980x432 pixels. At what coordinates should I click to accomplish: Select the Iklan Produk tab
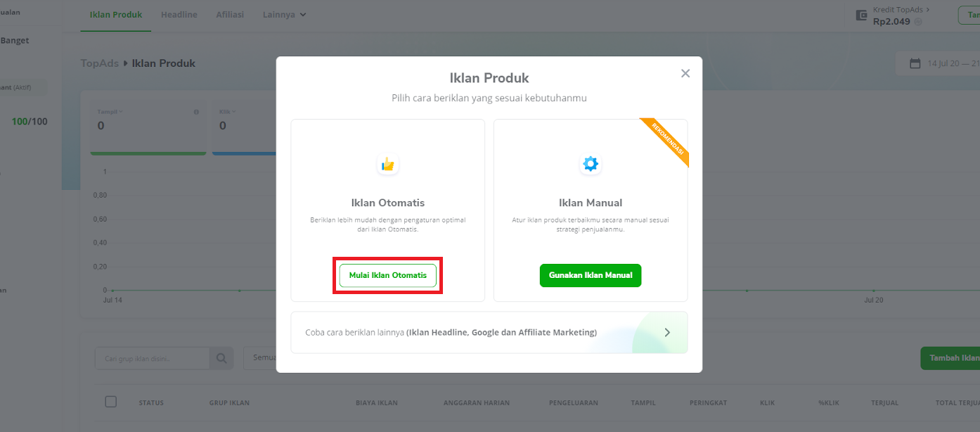point(116,15)
